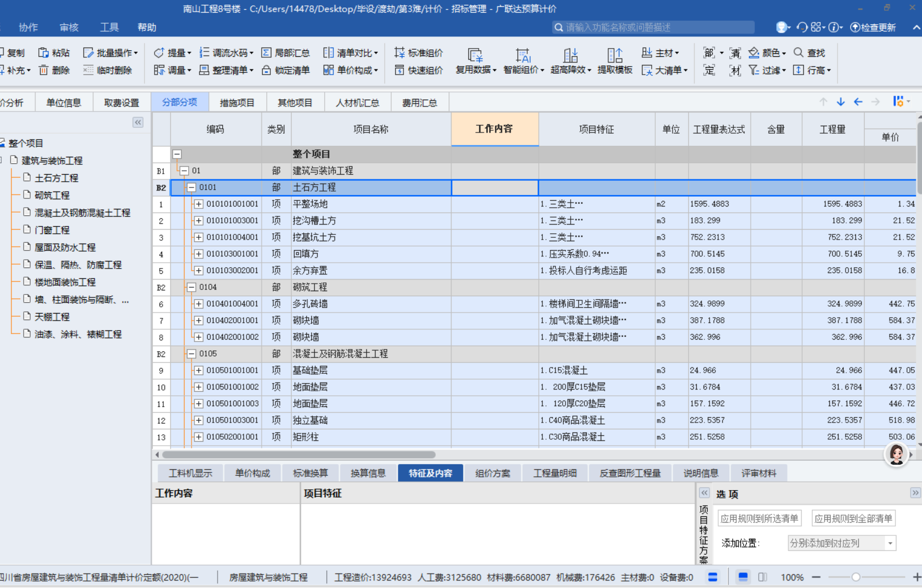Image resolution: width=922 pixels, height=588 pixels.
Task: Click the 快速组价 icon
Action: click(x=399, y=70)
